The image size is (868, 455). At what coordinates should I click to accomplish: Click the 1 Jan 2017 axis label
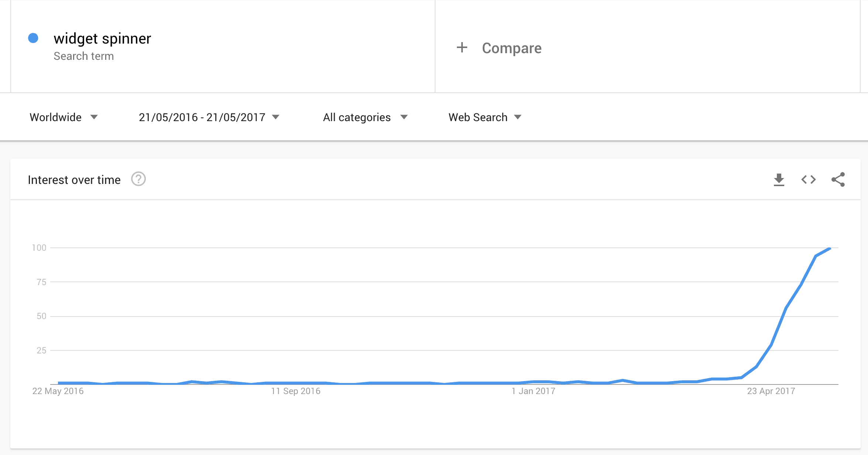pos(533,391)
